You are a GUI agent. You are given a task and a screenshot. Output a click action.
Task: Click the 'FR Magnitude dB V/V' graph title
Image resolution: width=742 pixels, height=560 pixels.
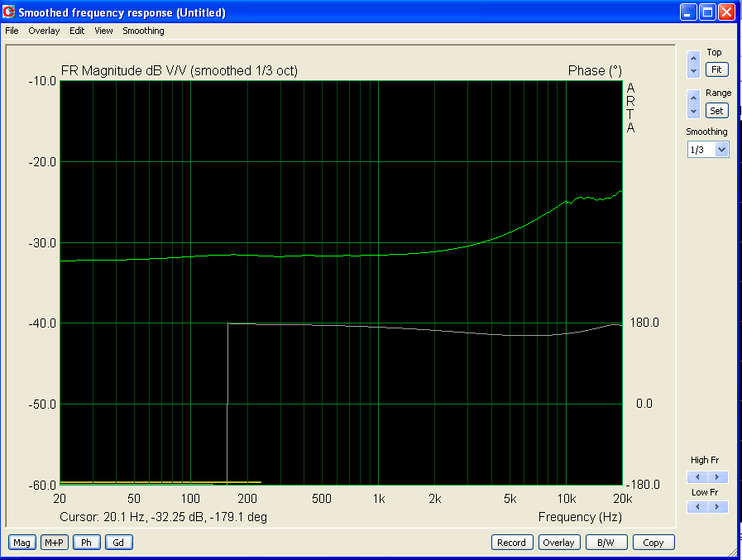(180, 70)
